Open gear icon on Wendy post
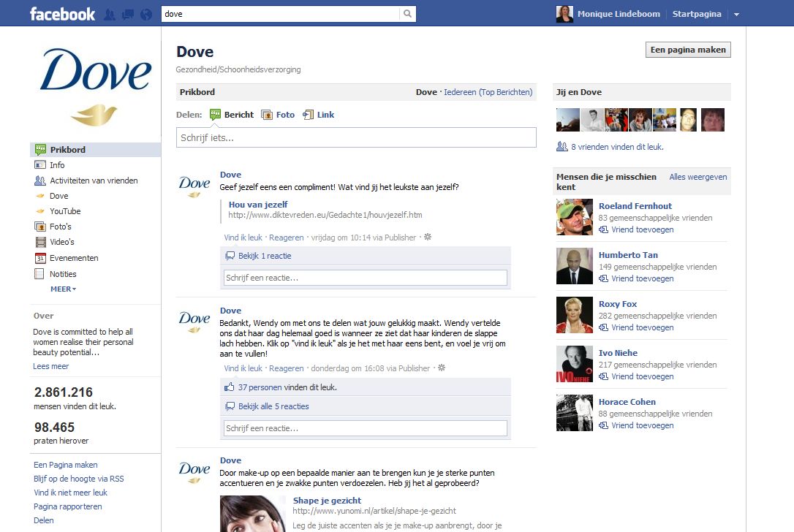This screenshot has height=532, width=794. pos(442,368)
